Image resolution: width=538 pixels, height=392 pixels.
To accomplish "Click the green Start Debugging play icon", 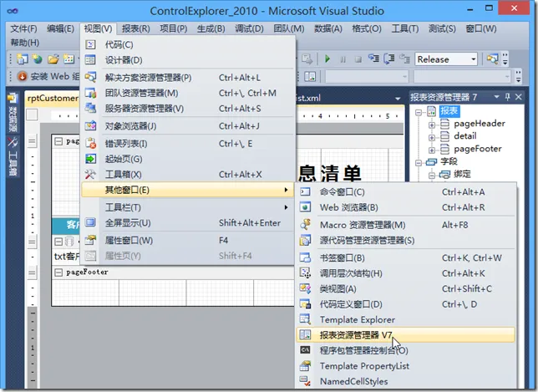I will pyautogui.click(x=327, y=59).
